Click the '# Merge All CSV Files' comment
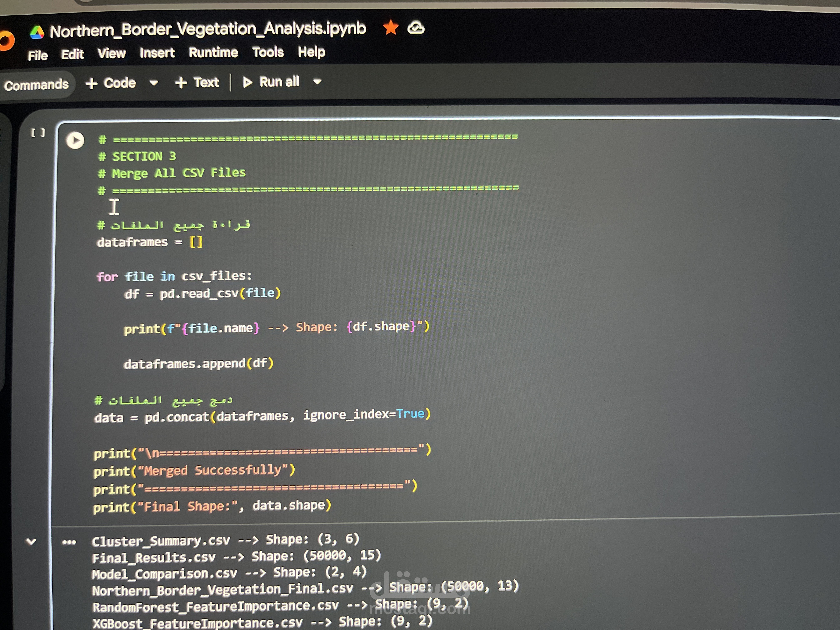Viewport: 840px width, 630px height. pyautogui.click(x=172, y=173)
